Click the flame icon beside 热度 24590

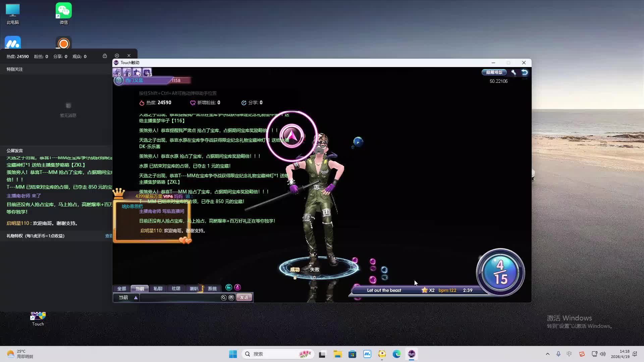[142, 103]
